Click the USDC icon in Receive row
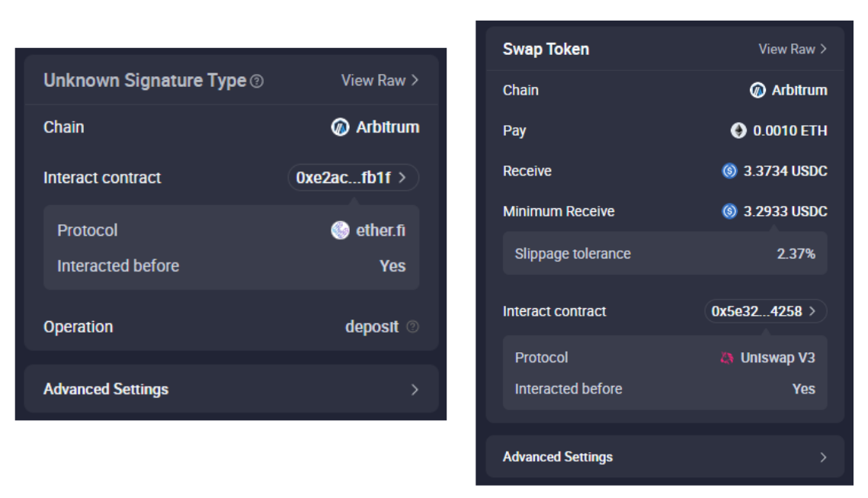Image resolution: width=868 pixels, height=498 pixels. [x=729, y=171]
